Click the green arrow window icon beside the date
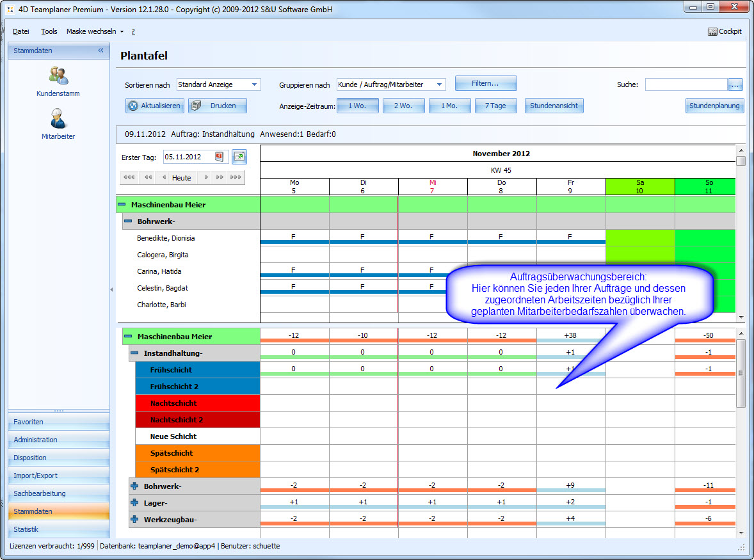The height and width of the screenshot is (560, 754). point(239,157)
